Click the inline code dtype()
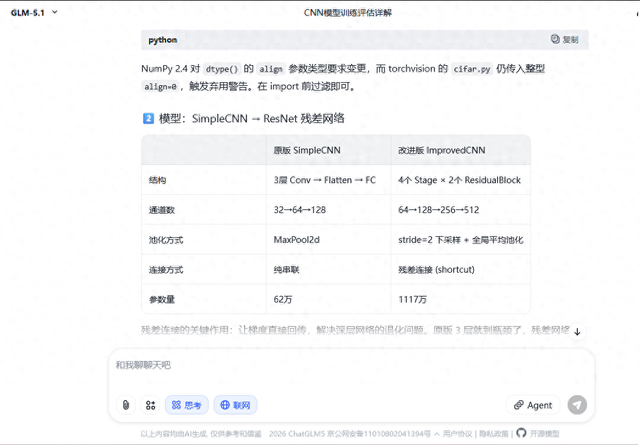Screen dimensions: 640x445 click(x=222, y=69)
